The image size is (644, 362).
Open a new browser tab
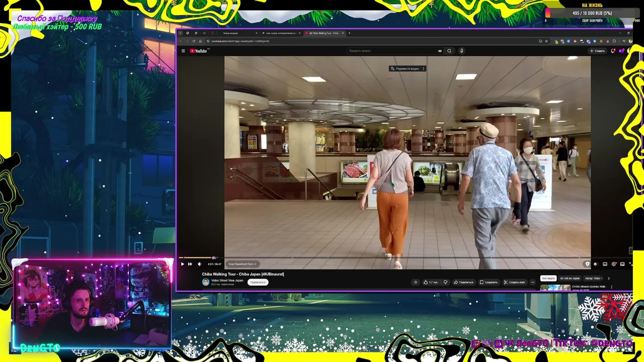350,33
